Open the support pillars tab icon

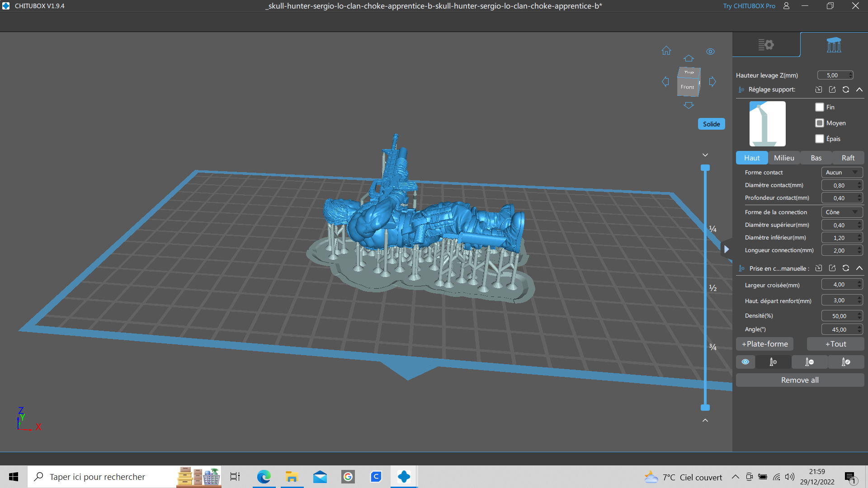[x=834, y=45]
